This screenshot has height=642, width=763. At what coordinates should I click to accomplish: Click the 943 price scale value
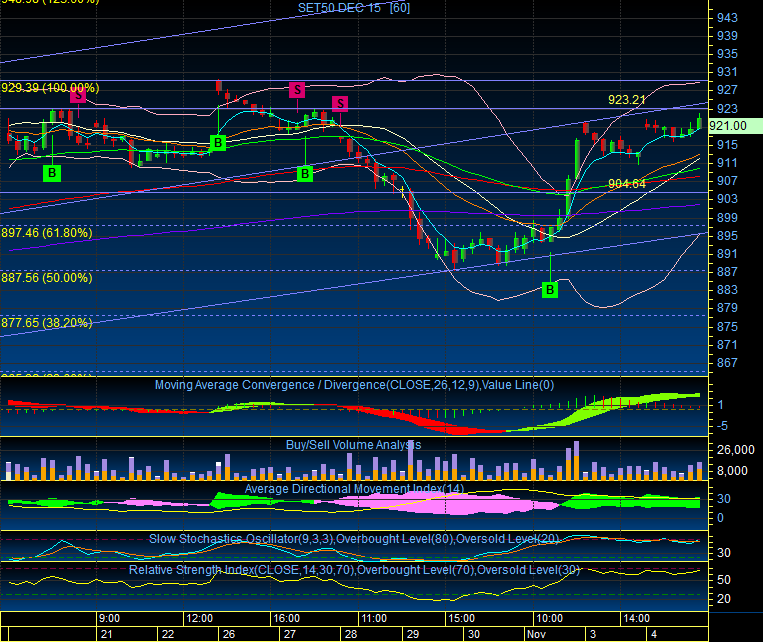(727, 18)
